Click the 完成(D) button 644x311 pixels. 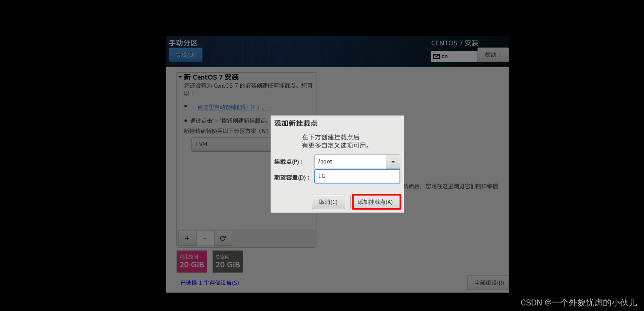pos(185,55)
